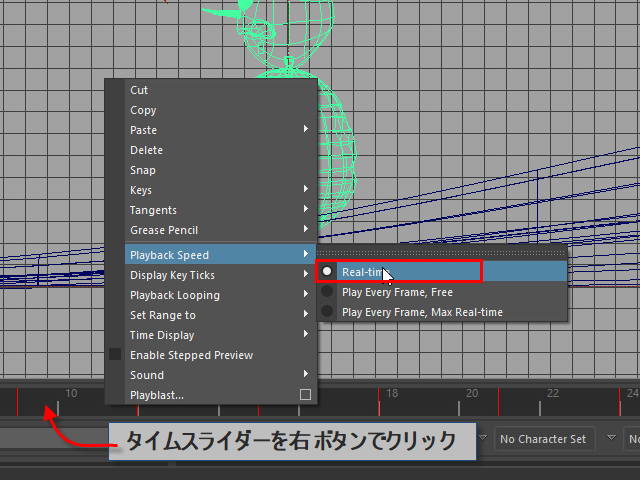Screen dimensions: 640x480
Task: Choose Play Every Frame, Free
Action: click(x=397, y=292)
